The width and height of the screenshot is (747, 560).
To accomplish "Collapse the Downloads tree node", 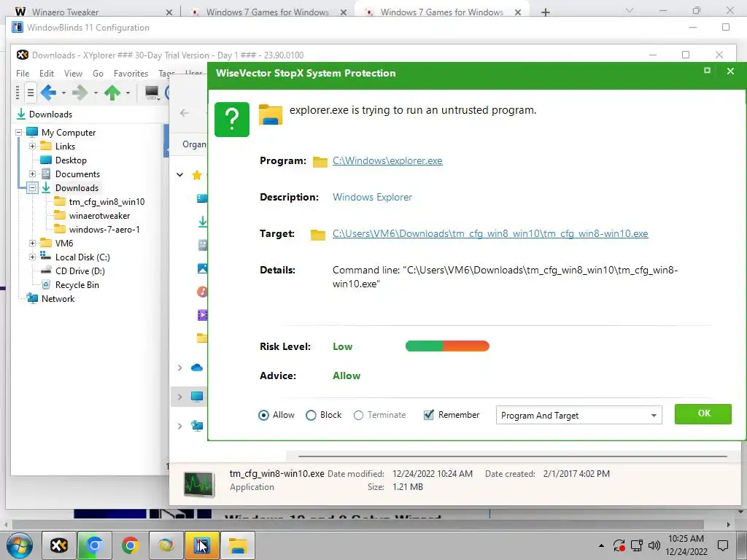I will 32,187.
